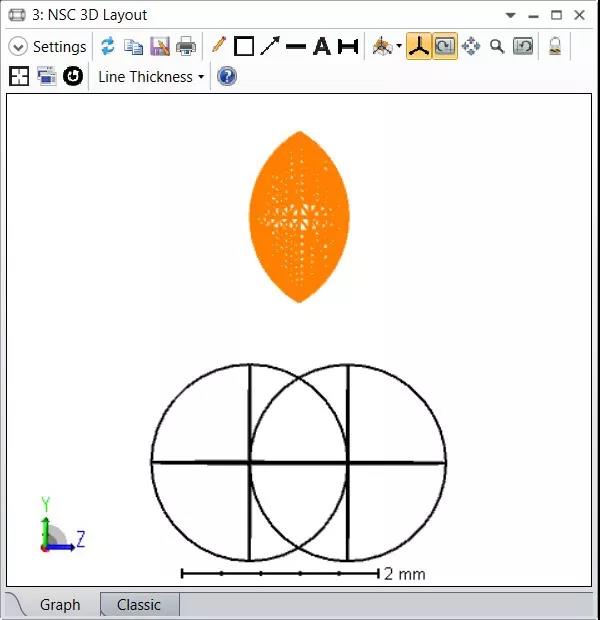Select the Rectangle drawing tool

[244, 46]
